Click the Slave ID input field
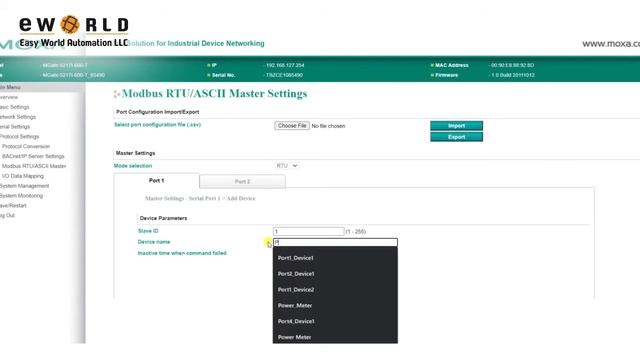Image resolution: width=640 pixels, height=360 pixels. click(309, 231)
